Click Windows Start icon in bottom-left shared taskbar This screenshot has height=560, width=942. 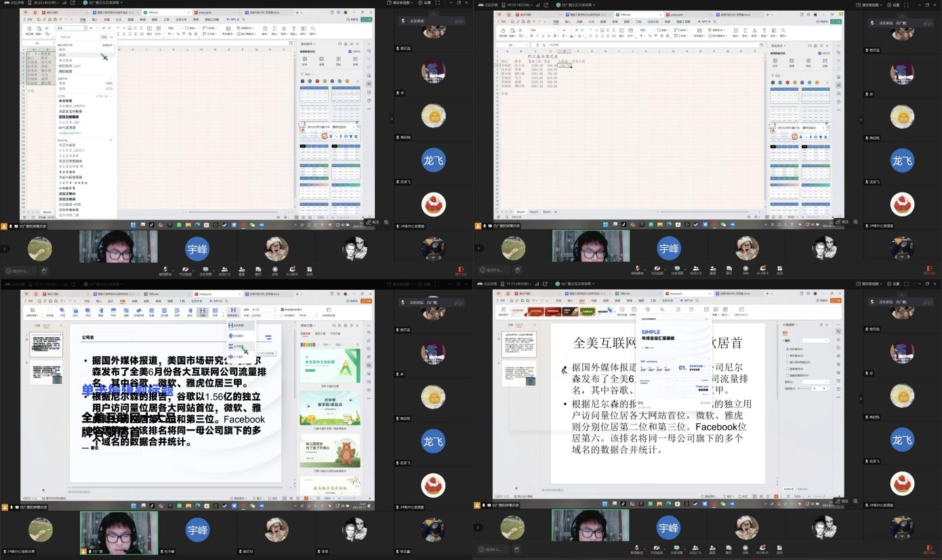133,505
